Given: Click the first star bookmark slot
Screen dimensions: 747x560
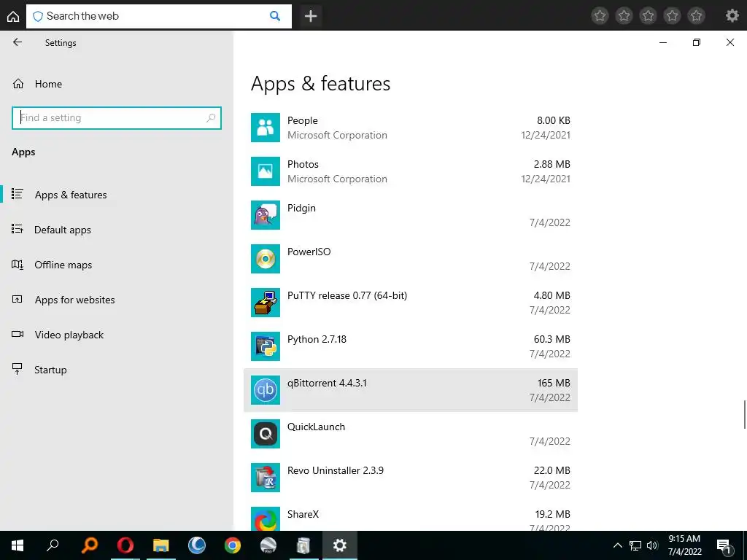Looking at the screenshot, I should [600, 16].
